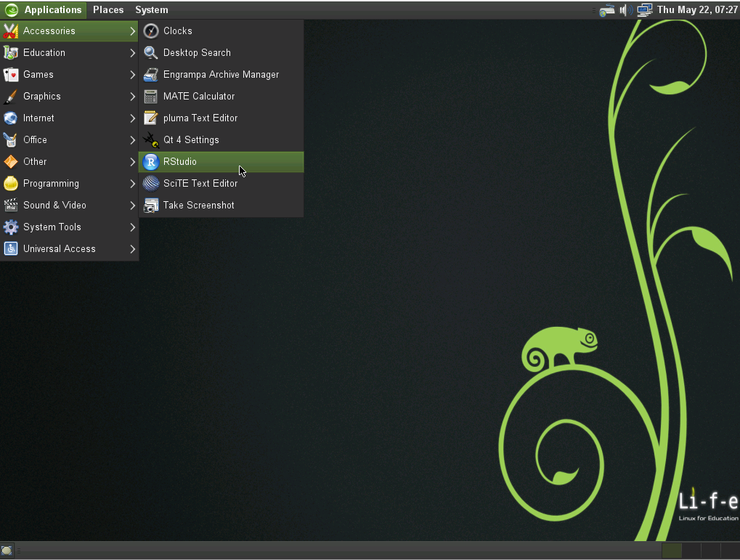Start the SciTE Text Editor

(x=221, y=183)
